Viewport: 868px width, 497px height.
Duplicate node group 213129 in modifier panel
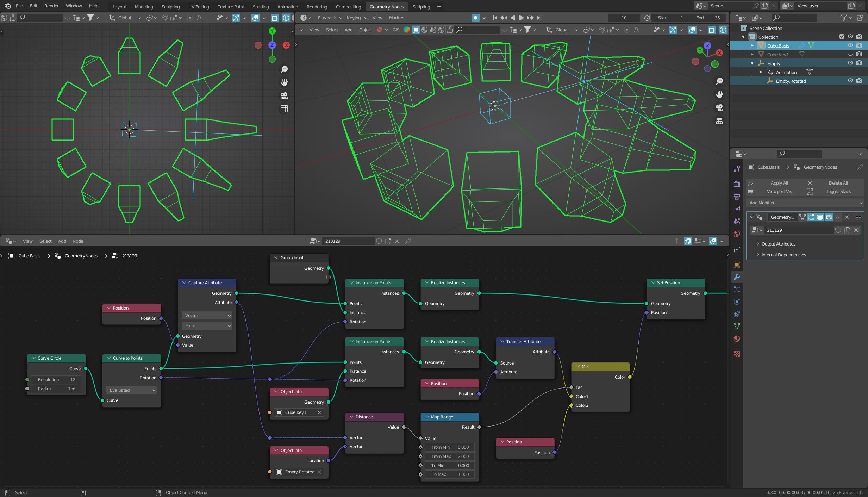847,230
